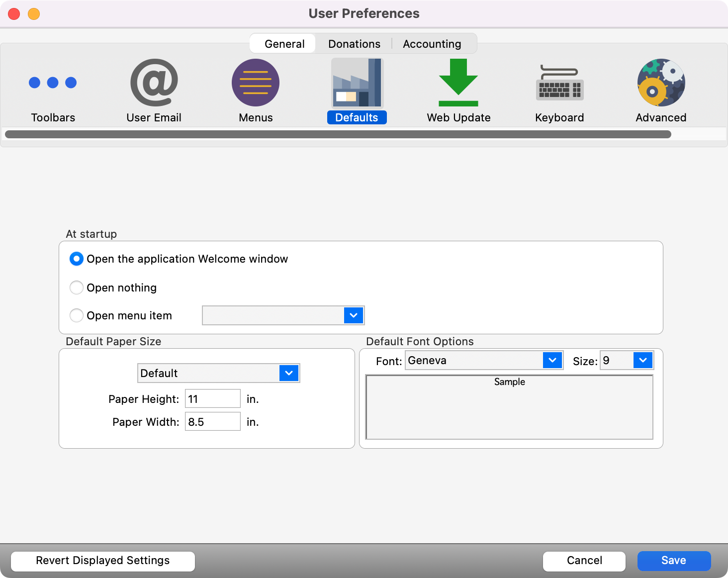Click the horizontal icon strip scrollbar
Image resolution: width=728 pixels, height=578 pixels.
tap(338, 134)
